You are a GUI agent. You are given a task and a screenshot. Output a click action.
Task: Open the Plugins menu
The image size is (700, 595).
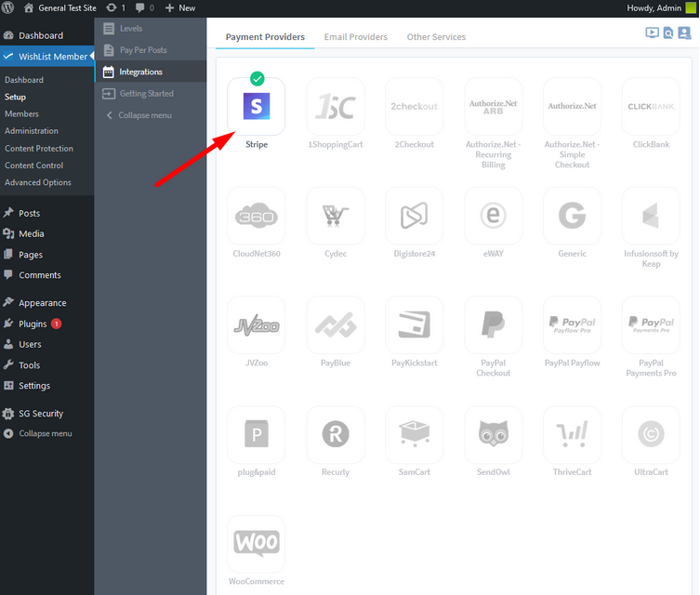[46, 324]
